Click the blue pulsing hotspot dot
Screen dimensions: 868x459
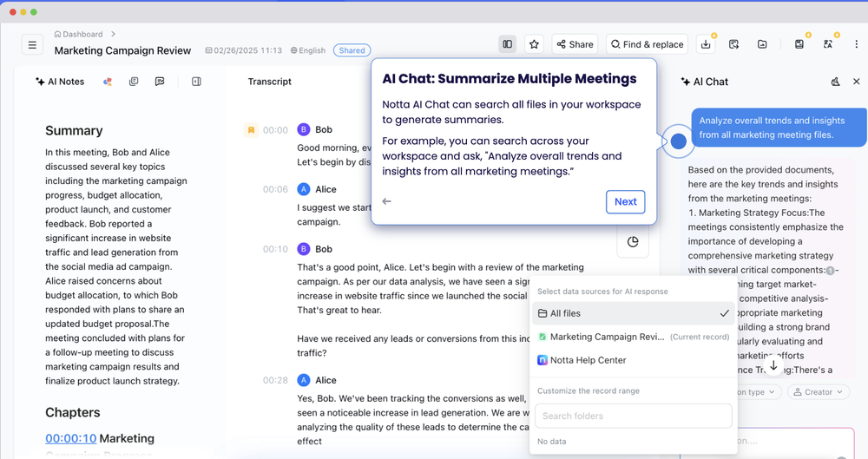[x=678, y=141]
